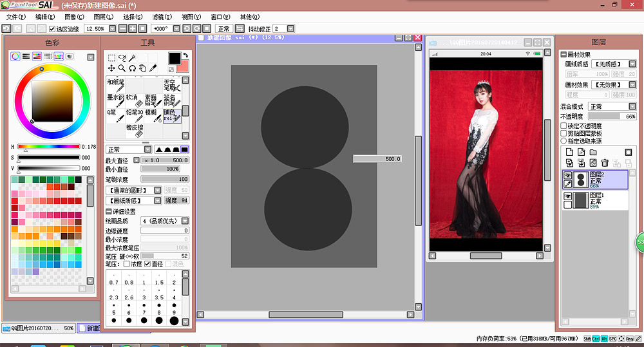This screenshot has height=347, width=644.
Task: Select 指定选取来源 radio button
Action: pyautogui.click(x=564, y=140)
